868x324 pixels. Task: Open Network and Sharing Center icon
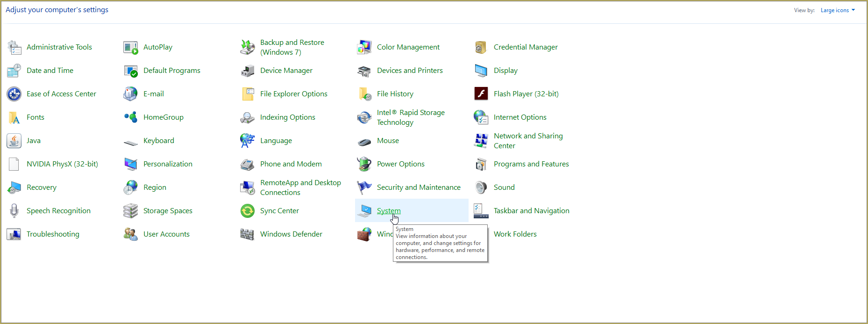coord(481,141)
